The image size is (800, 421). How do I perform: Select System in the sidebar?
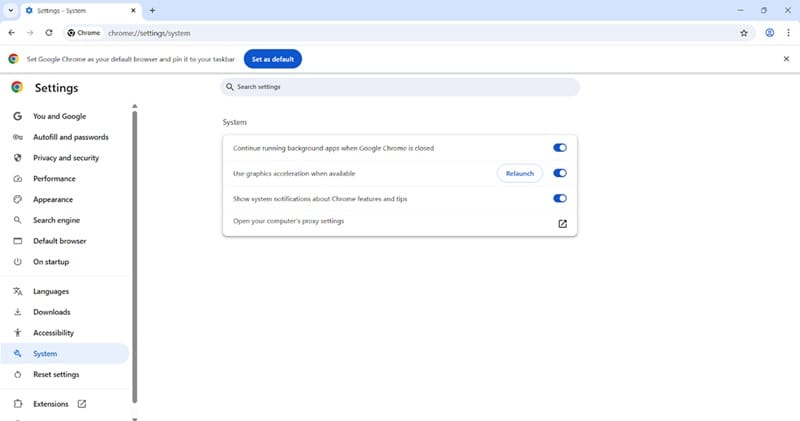point(65,354)
